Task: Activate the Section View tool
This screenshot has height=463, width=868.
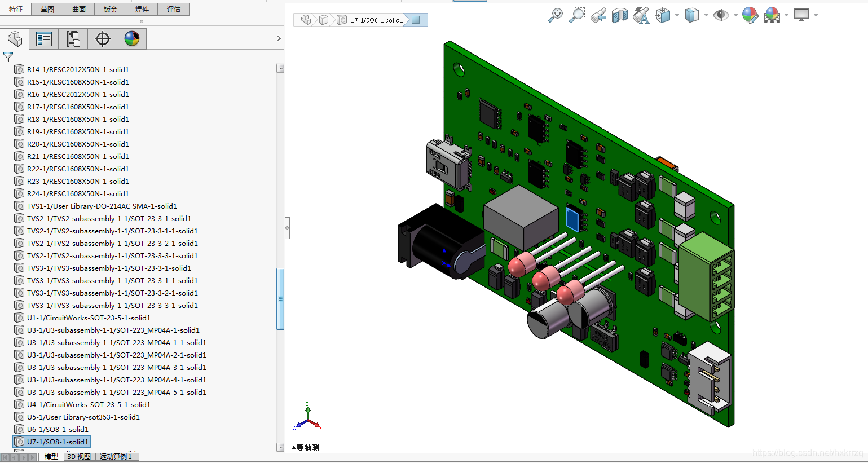Action: pyautogui.click(x=620, y=15)
